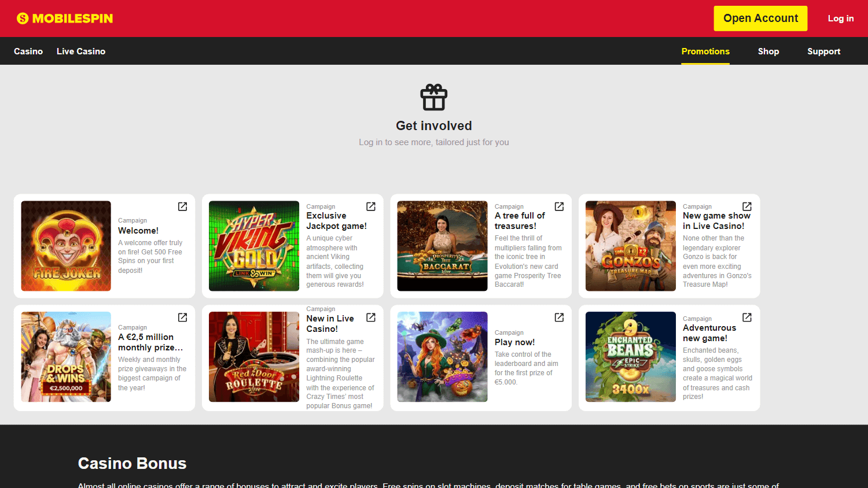This screenshot has width=868, height=488.
Task: Click the Enchanted Beans thumbnail
Action: (x=631, y=357)
